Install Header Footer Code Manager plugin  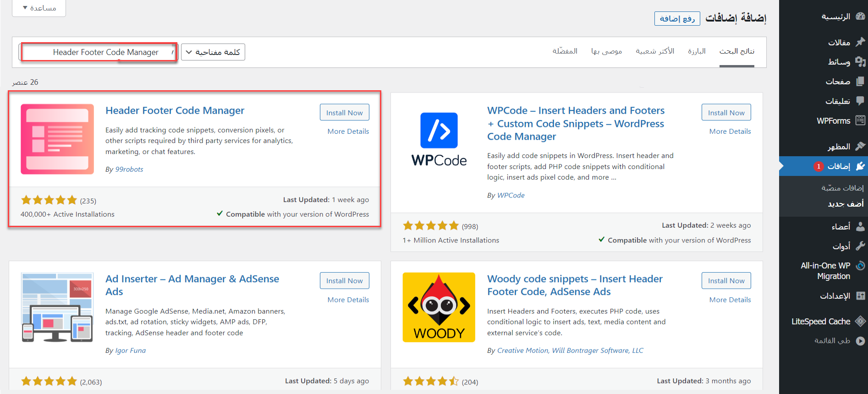point(344,113)
